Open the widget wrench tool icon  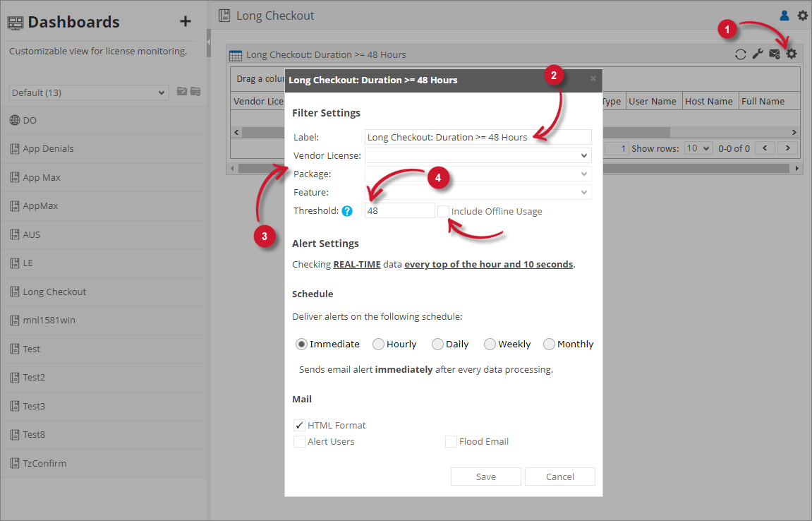757,54
